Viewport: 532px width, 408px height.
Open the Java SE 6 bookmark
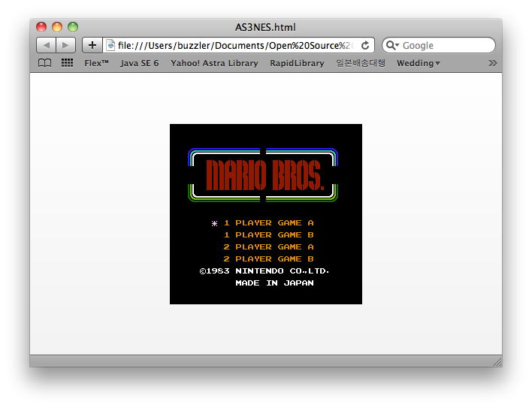point(140,63)
